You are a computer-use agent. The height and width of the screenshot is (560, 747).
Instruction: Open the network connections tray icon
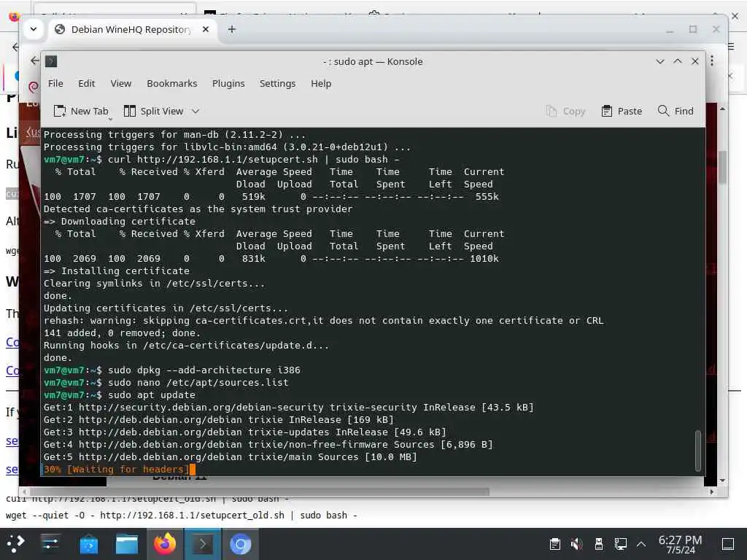coord(620,544)
